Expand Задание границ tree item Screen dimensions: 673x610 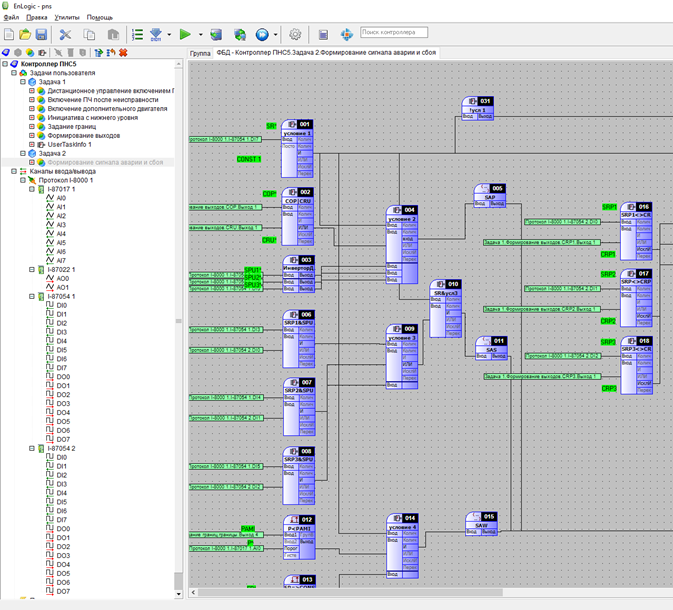(x=32, y=127)
